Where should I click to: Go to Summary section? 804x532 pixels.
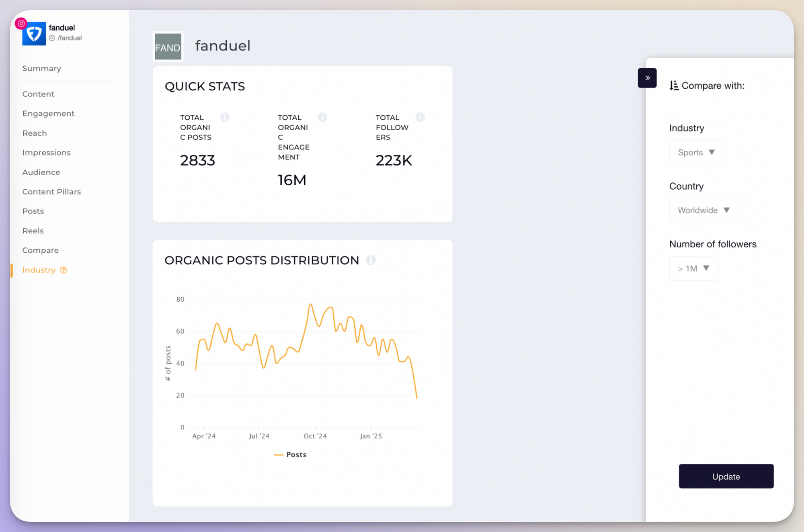click(x=42, y=68)
